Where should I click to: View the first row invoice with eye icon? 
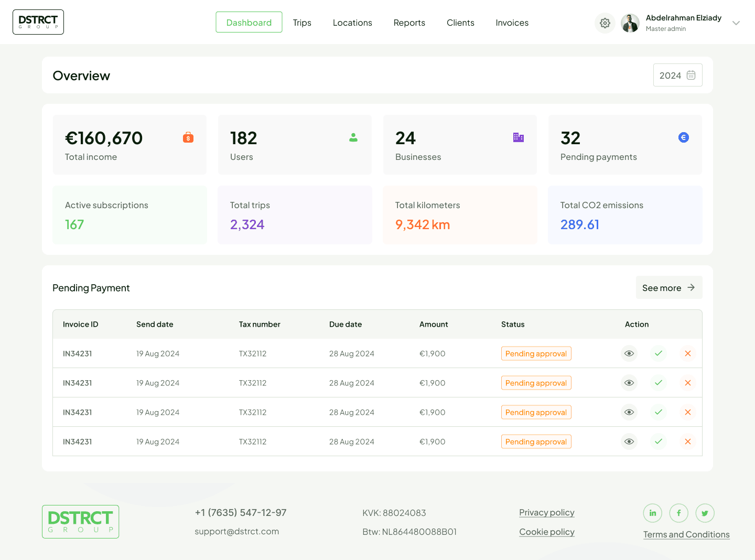[629, 353]
